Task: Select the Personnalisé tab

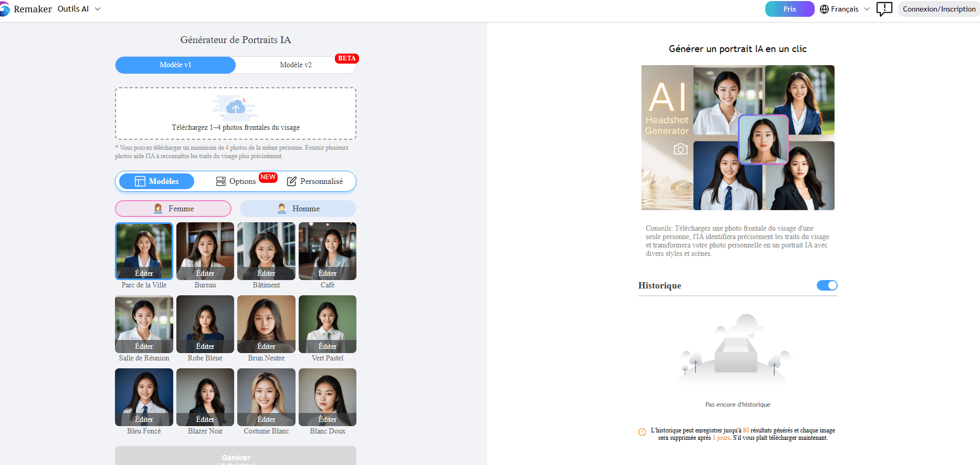Action: [315, 181]
